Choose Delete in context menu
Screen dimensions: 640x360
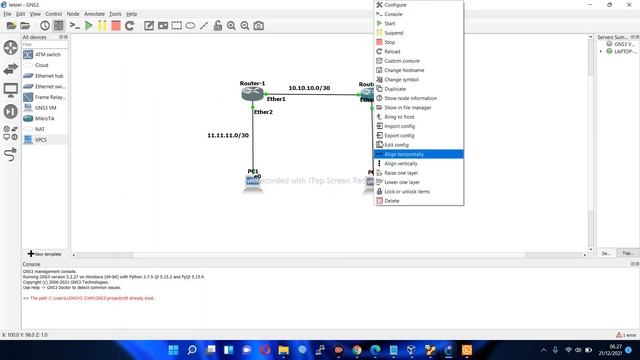pyautogui.click(x=419, y=201)
